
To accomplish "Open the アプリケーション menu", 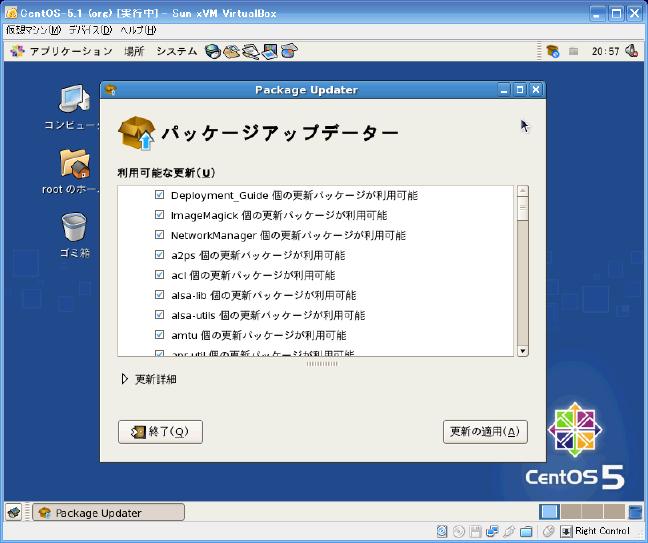I will (x=61, y=51).
